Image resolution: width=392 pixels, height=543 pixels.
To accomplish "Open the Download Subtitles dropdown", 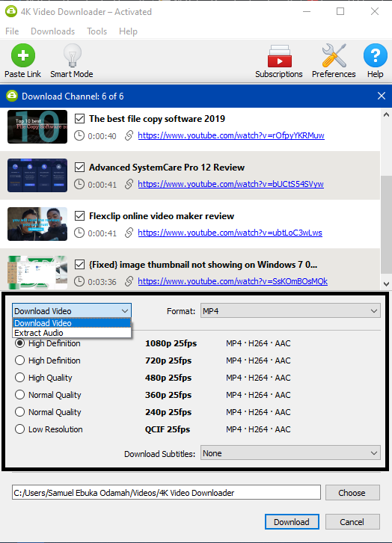I will pyautogui.click(x=290, y=453).
